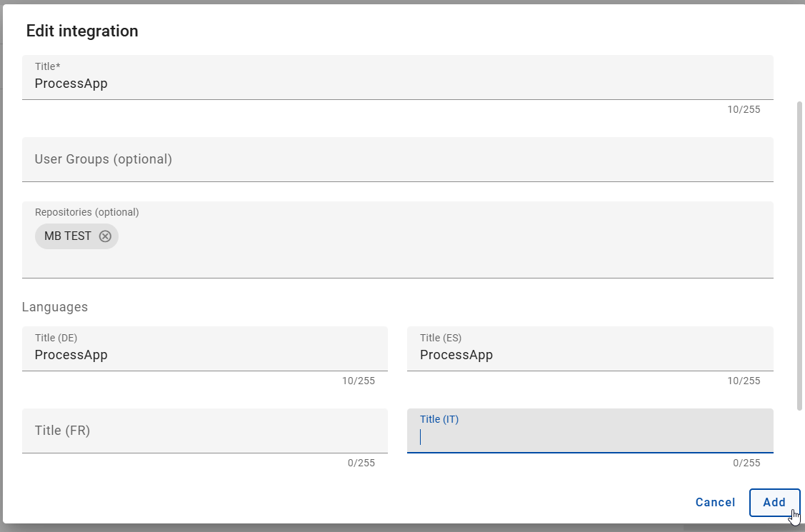
Task: Remove the MB TEST repository chip
Action: (106, 236)
